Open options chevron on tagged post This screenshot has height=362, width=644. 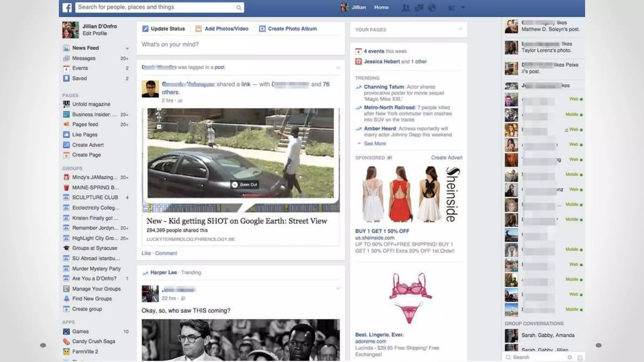(x=338, y=68)
